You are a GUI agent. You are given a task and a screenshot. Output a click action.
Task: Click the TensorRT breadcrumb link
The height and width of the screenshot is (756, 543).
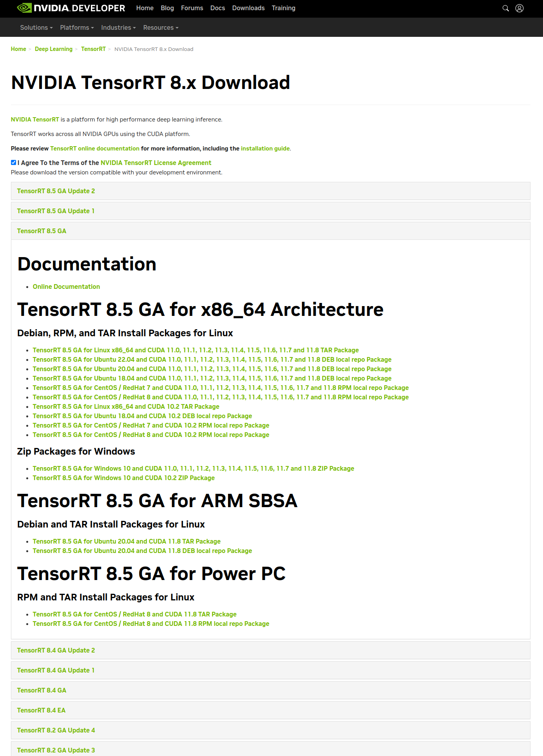click(x=93, y=49)
